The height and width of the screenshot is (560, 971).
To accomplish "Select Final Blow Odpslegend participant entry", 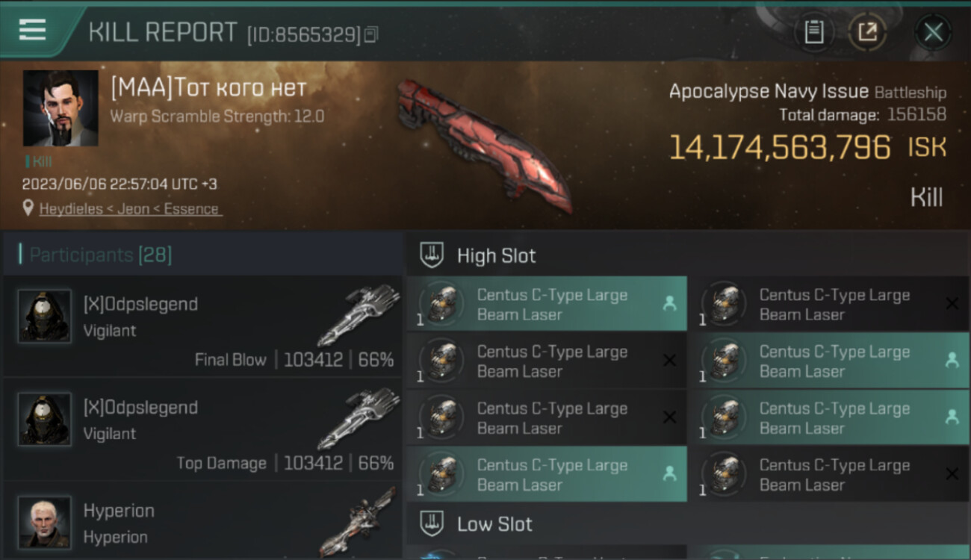I will (203, 327).
